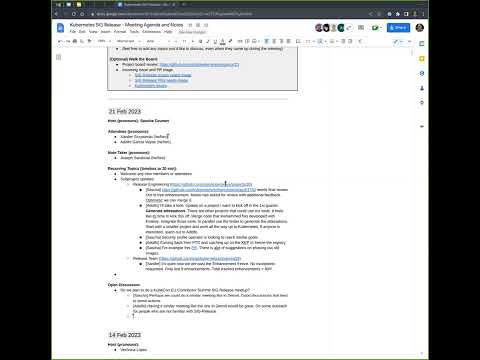The image size is (480, 360).
Task: Open the Arial font dropdown
Action: (158, 41)
